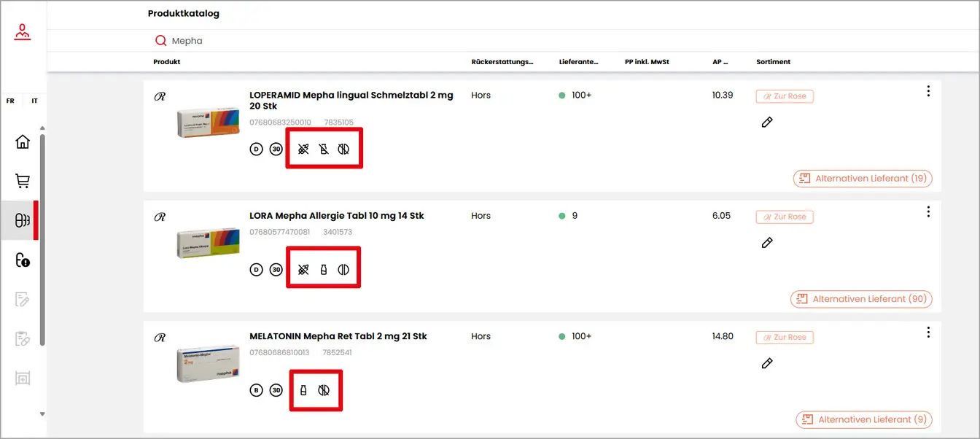
Task: Click the crossed-out bottle icon for LOPERAMID Mepha
Action: click(324, 149)
